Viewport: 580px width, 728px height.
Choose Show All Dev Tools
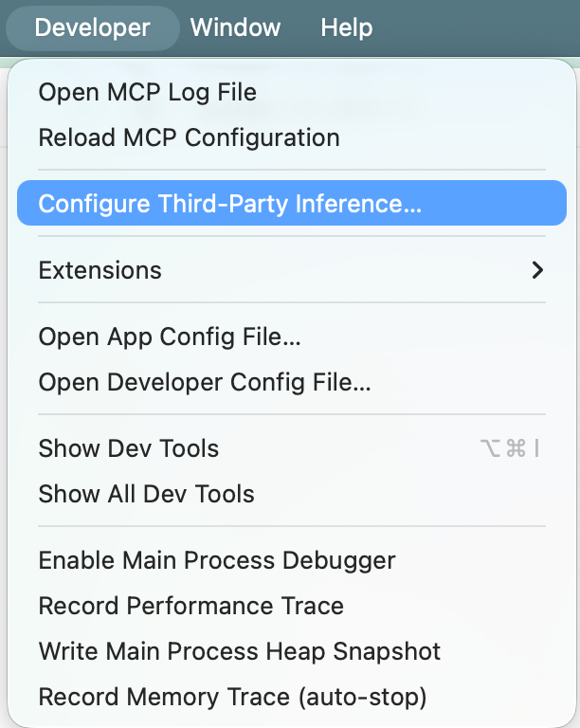(146, 494)
